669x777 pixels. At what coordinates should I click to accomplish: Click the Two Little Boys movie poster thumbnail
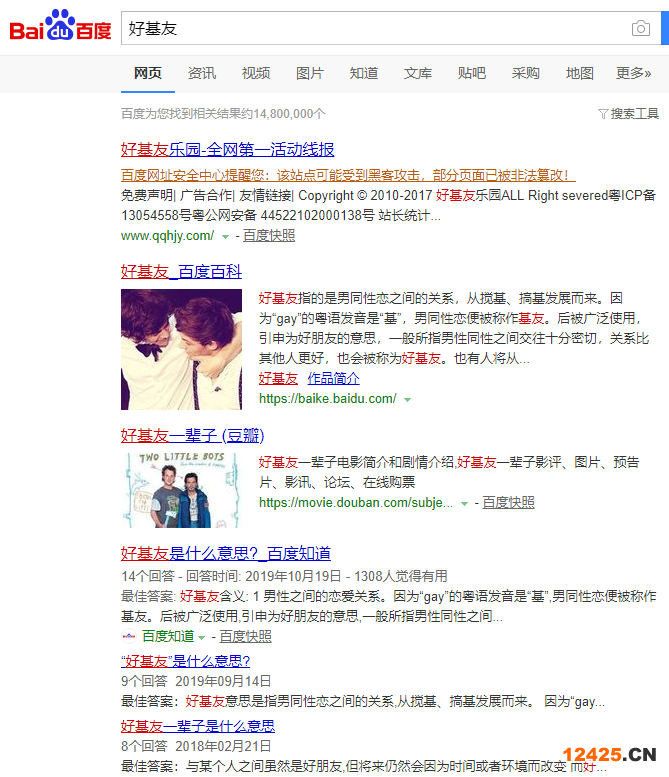pyautogui.click(x=181, y=490)
